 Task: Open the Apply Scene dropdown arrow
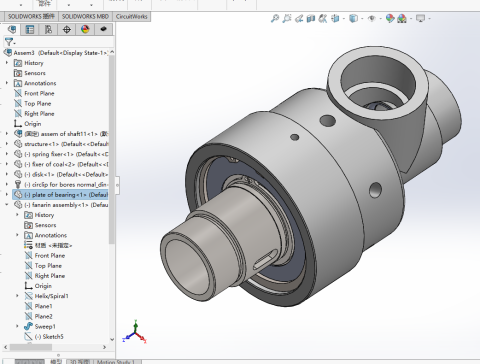click(x=411, y=19)
